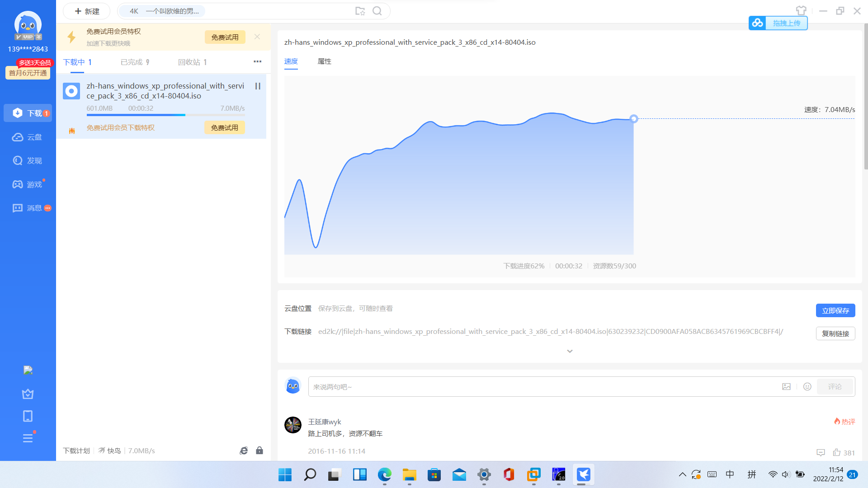
Task: Pause the Windows XP ISO download
Action: (x=258, y=86)
